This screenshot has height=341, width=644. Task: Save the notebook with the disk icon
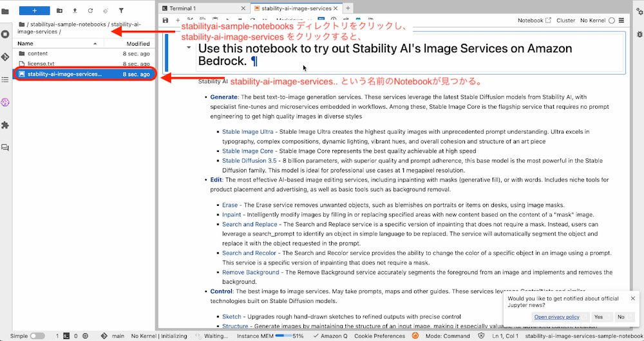pos(166,20)
